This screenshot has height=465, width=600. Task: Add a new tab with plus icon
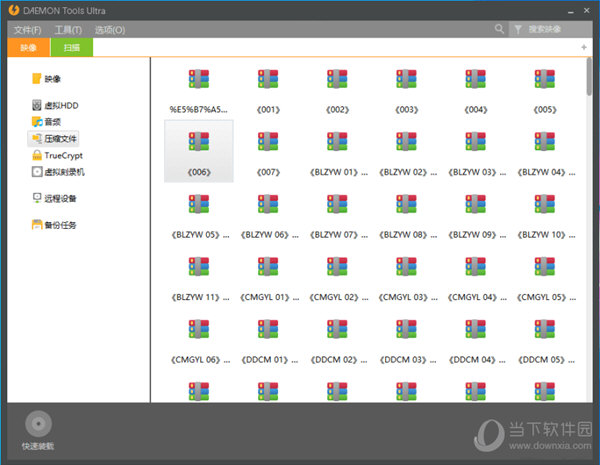point(584,47)
